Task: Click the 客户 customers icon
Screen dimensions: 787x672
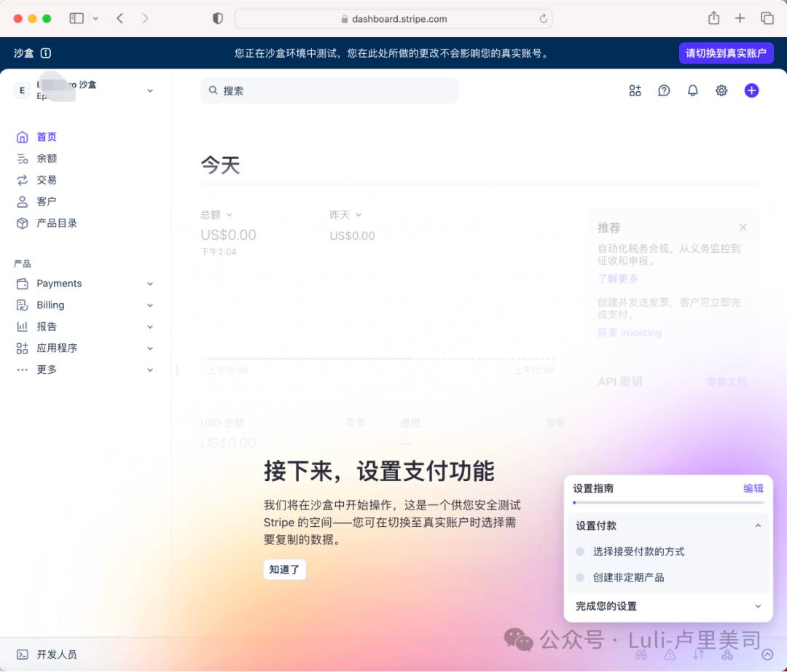Action: (22, 202)
